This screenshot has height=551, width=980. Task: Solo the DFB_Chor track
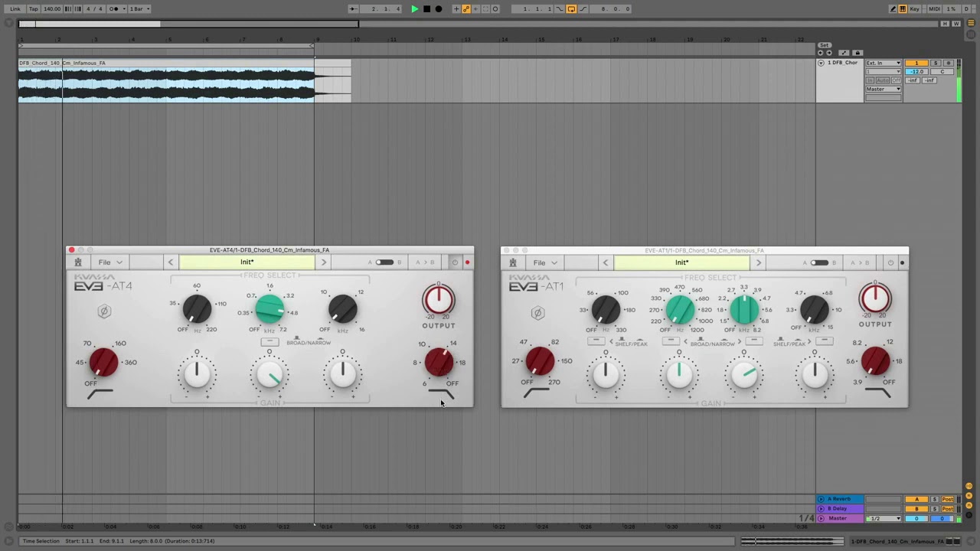pos(935,63)
